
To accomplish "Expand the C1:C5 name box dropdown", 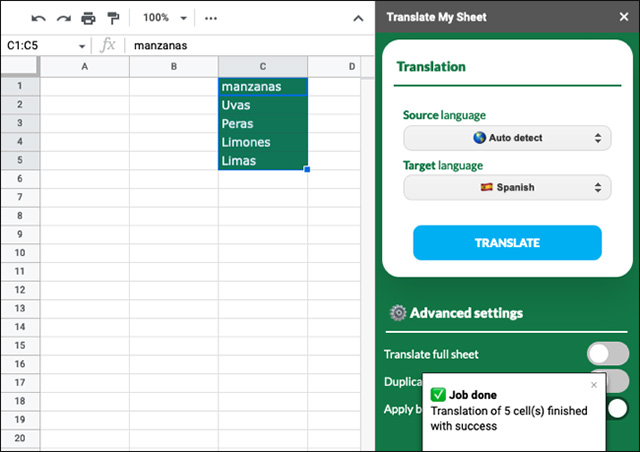I will tap(82, 46).
